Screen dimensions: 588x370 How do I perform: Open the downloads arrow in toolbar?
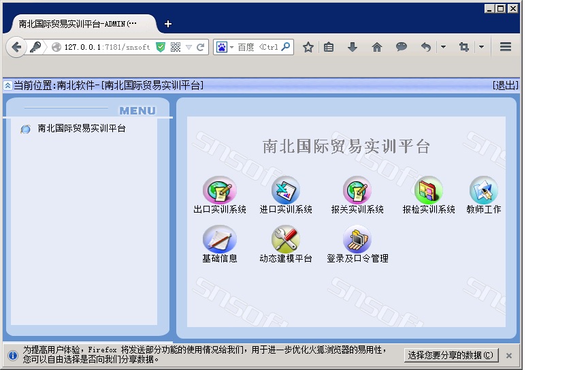(x=353, y=47)
